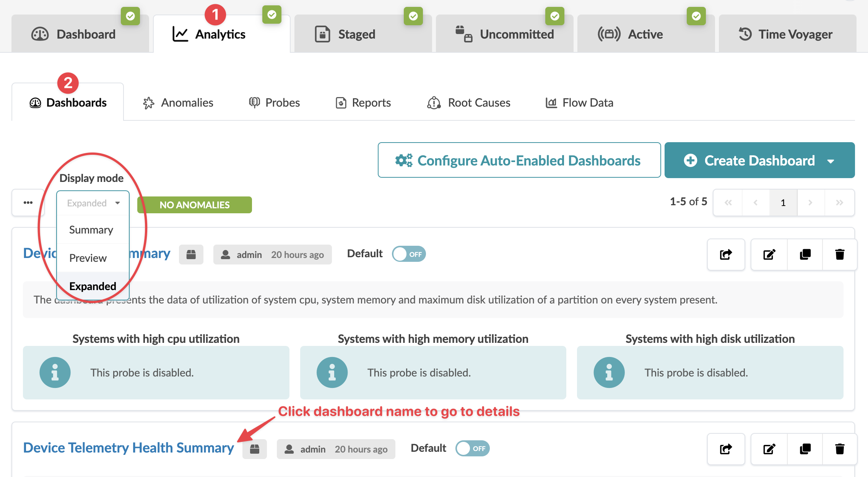Click duplicate icon for first dashboard
The image size is (868, 477).
(x=805, y=255)
